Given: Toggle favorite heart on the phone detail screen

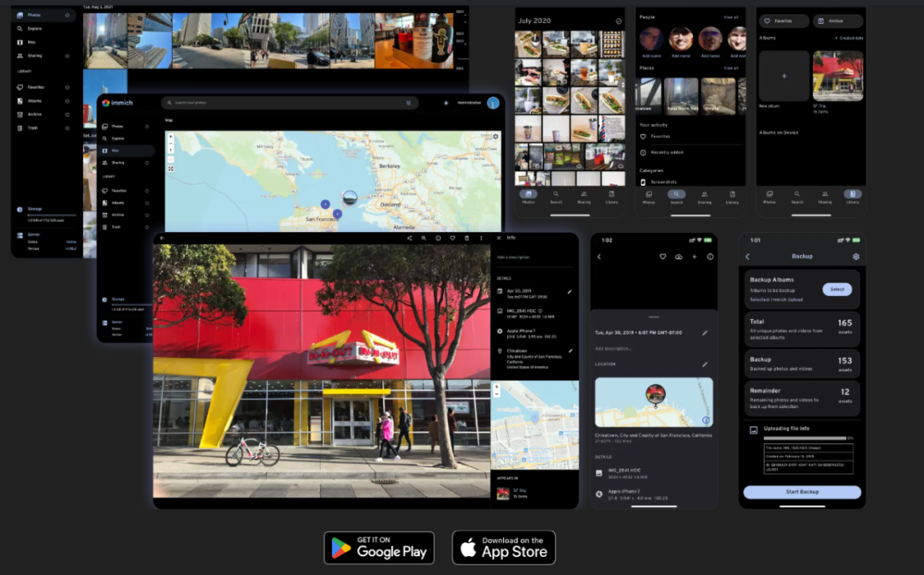Looking at the screenshot, I should (662, 257).
